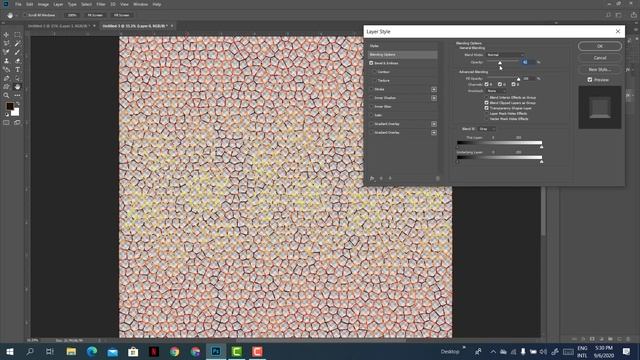Select the Hand tool in toolbar
Screen dimensions: 640x360
coord(17,87)
